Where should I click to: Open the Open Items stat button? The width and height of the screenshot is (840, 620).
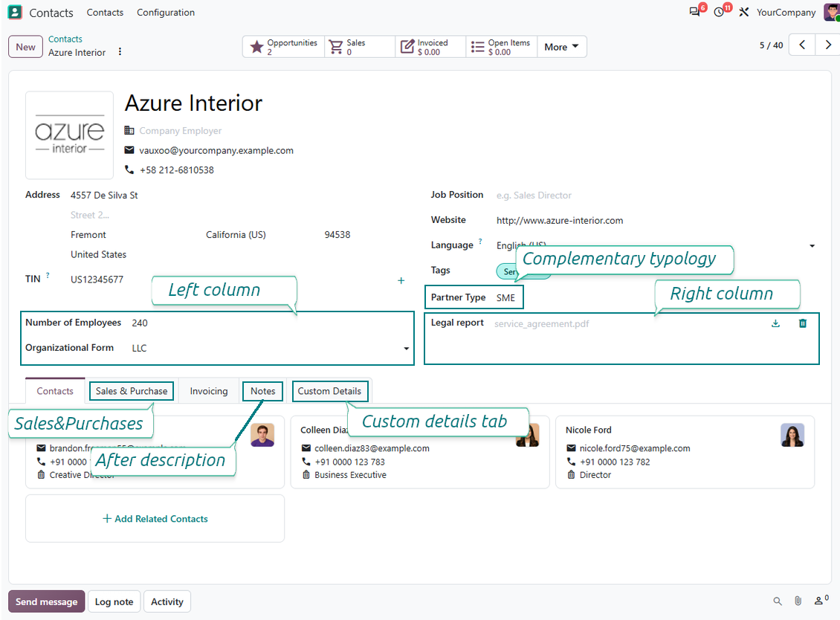click(x=502, y=47)
